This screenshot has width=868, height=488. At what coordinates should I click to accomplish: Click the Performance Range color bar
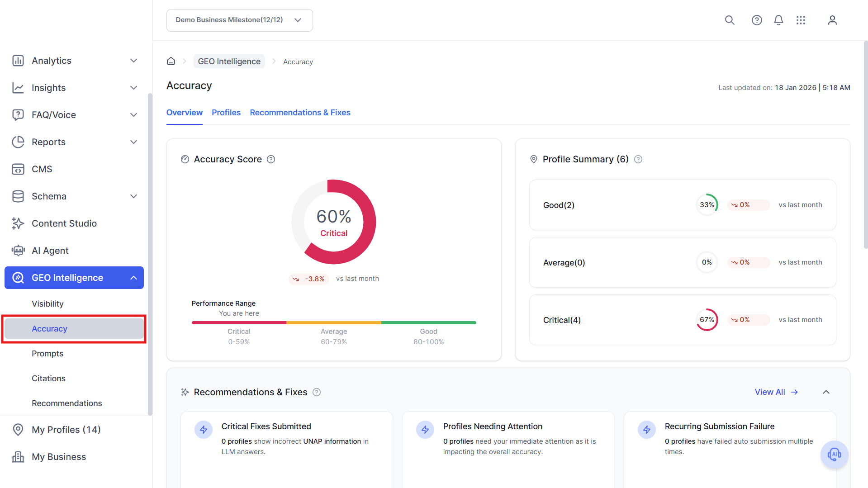334,322
